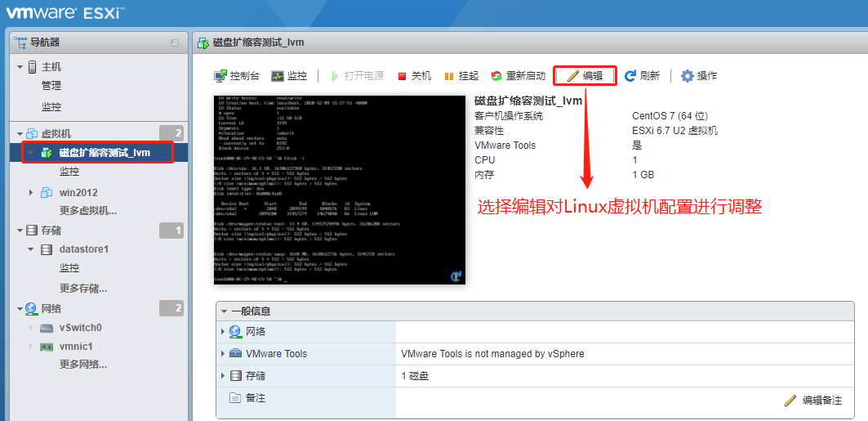Click the 网络 count badge showing 2
The height and width of the screenshot is (421, 868).
[x=171, y=308]
